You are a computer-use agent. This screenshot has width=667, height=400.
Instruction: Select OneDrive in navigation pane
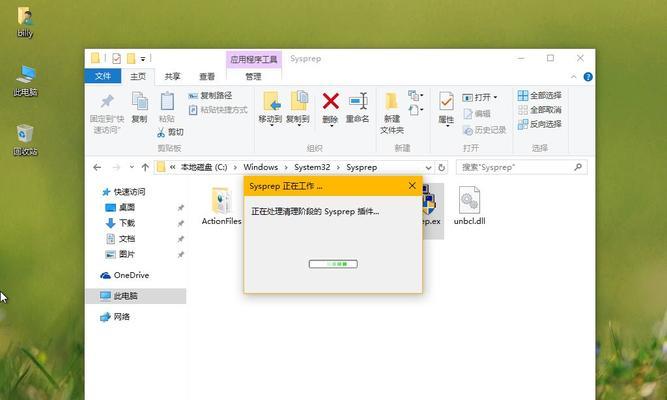click(125, 275)
